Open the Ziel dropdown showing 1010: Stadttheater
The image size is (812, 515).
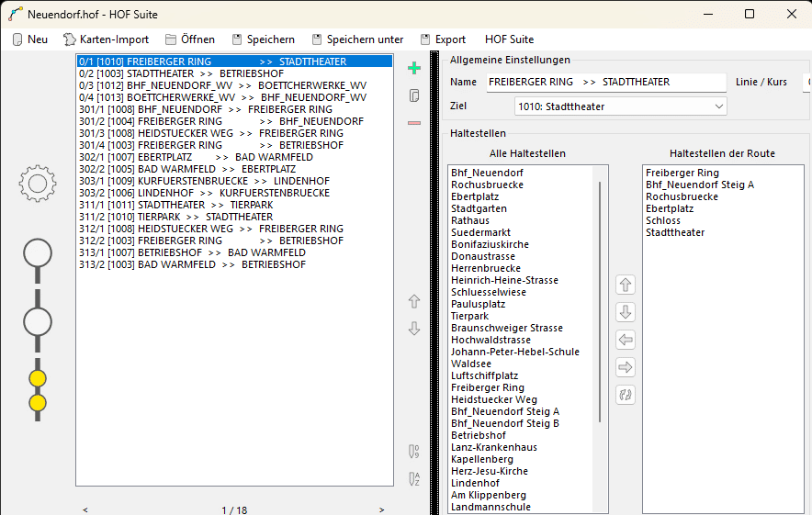[x=620, y=106]
